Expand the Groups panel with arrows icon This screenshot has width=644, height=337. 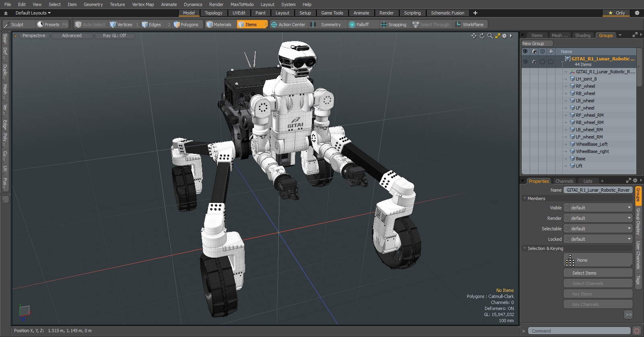pos(635,35)
